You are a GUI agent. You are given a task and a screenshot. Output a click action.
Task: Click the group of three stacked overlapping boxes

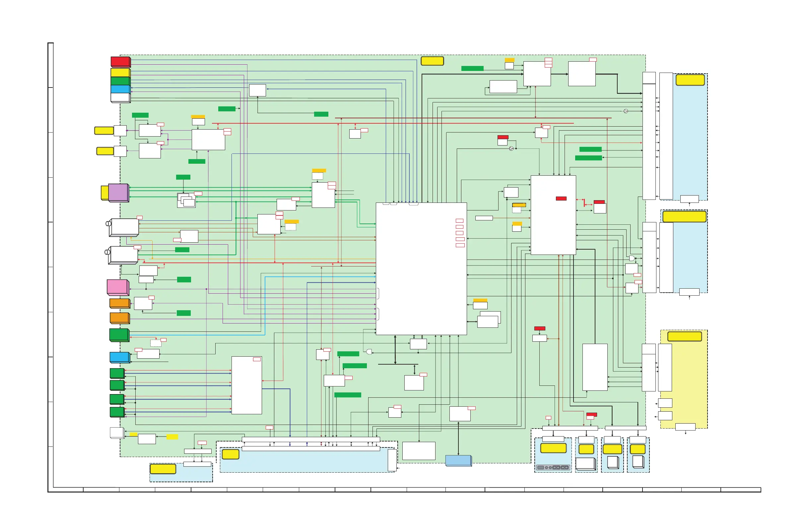pos(186,201)
